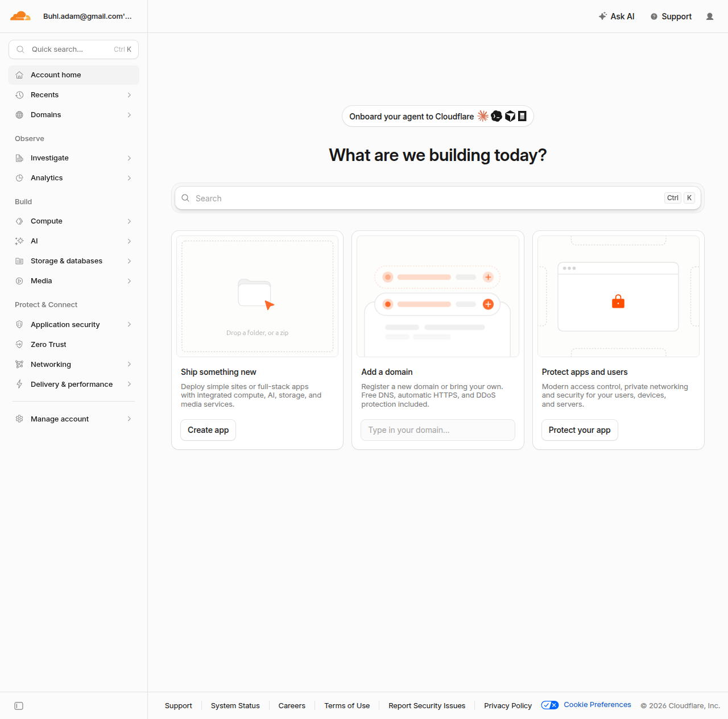Image resolution: width=728 pixels, height=719 pixels.
Task: Click the Create app button
Action: pyautogui.click(x=208, y=430)
